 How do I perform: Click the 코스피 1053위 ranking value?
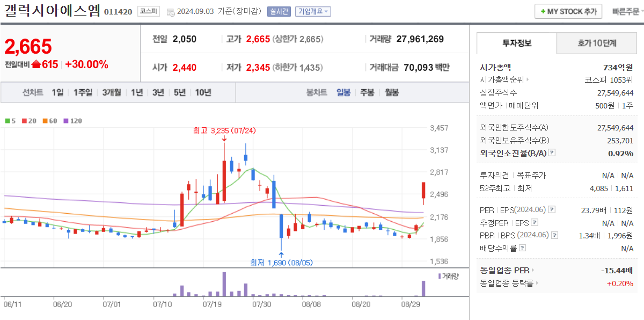(609, 80)
